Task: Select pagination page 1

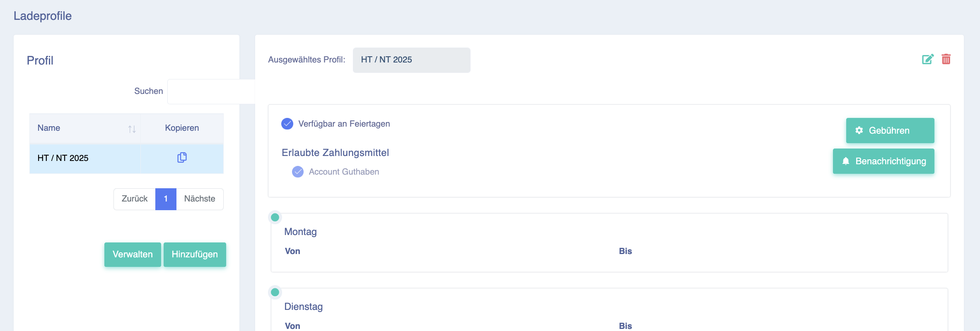Action: [166, 199]
